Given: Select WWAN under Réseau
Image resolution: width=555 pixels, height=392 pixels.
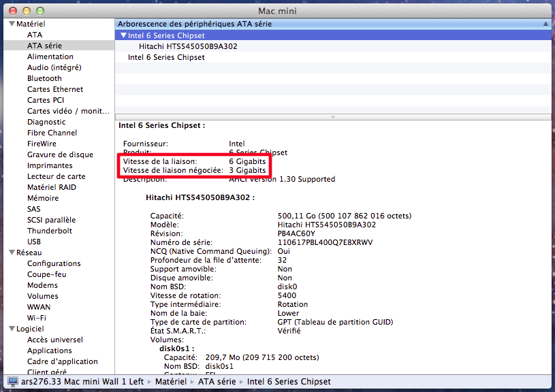Looking at the screenshot, I should point(39,307).
